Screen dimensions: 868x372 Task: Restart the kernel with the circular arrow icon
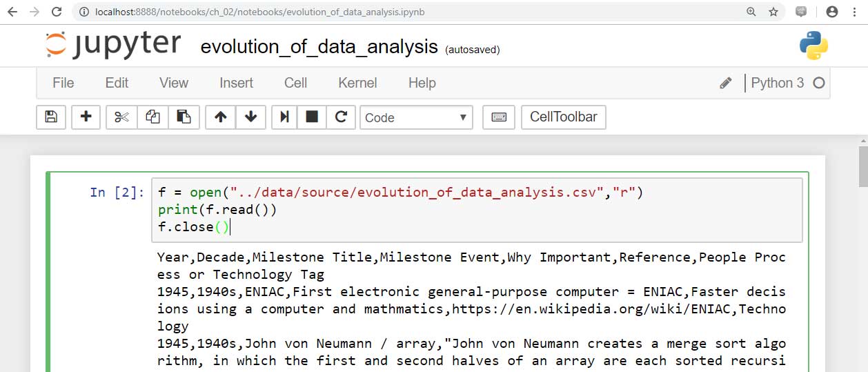point(341,117)
